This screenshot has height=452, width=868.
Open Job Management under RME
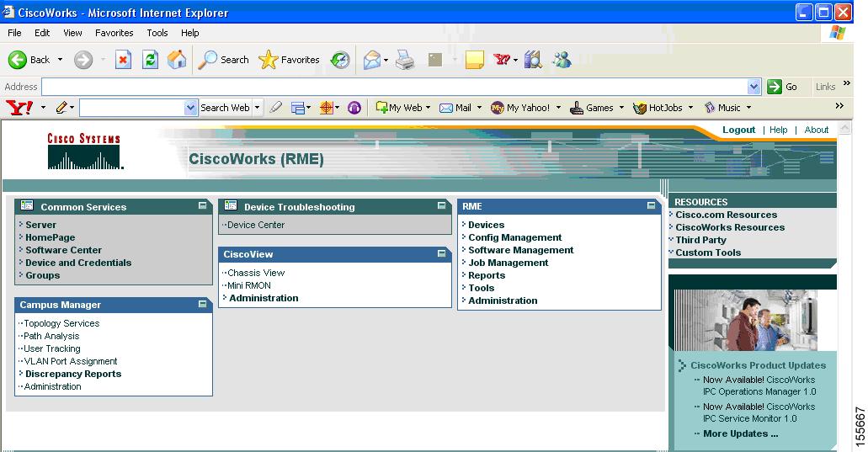pyautogui.click(x=509, y=263)
